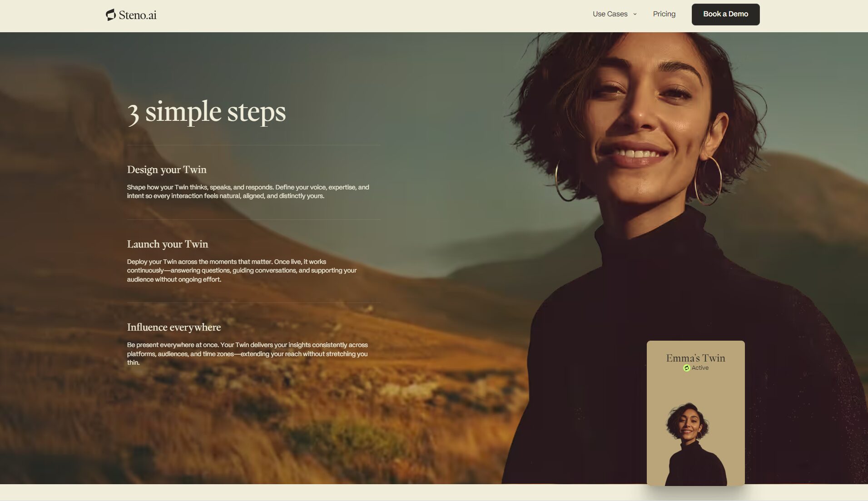
Task: Click the 3 simple steps heading
Action: pyautogui.click(x=207, y=112)
